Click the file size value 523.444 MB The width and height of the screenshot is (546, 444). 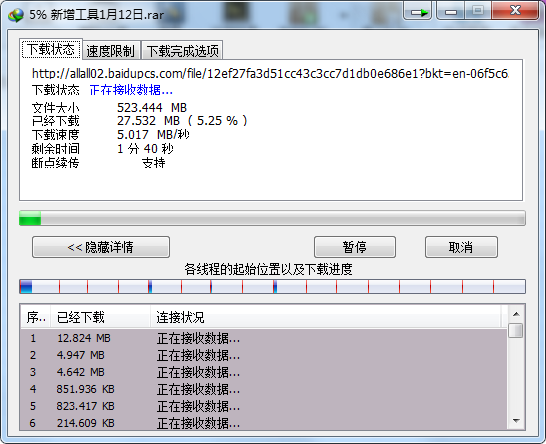[152, 107]
